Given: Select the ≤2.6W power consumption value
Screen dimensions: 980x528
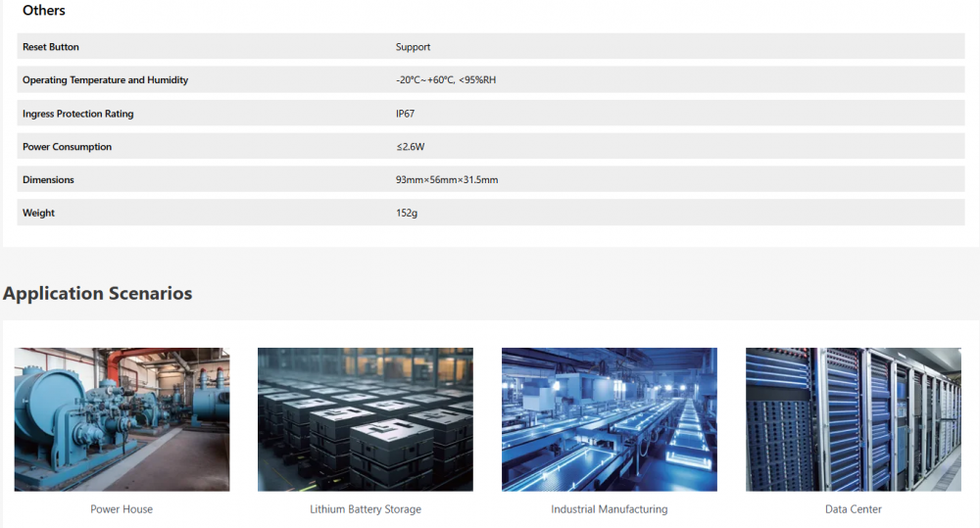Looking at the screenshot, I should (410, 147).
